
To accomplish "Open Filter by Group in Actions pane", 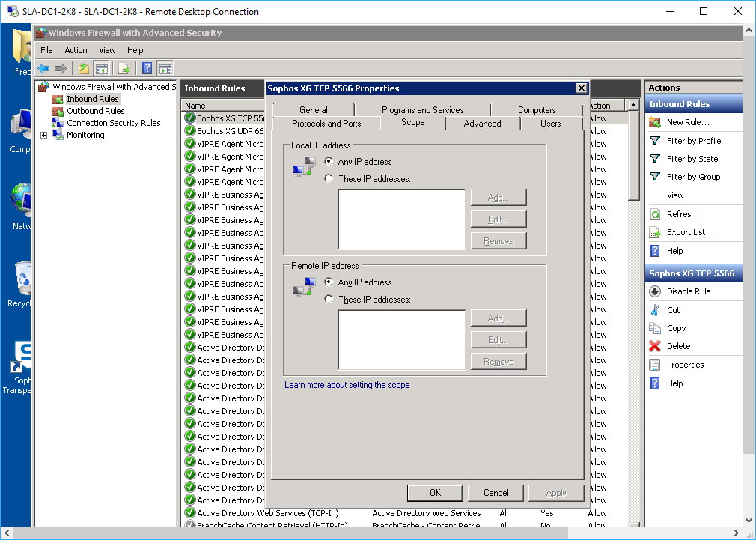I will (x=693, y=177).
